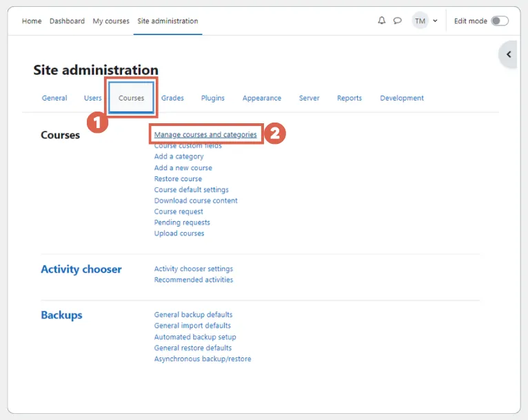528x420 pixels.
Task: Open My courses in top navigation
Action: pos(111,21)
